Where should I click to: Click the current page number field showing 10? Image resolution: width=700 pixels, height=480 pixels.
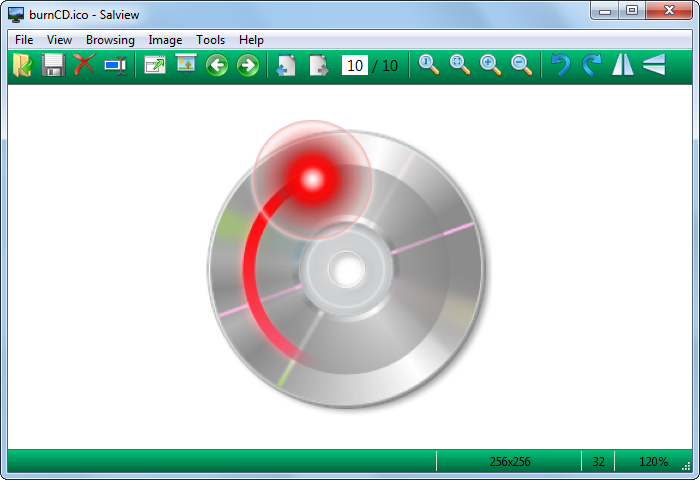[x=354, y=66]
